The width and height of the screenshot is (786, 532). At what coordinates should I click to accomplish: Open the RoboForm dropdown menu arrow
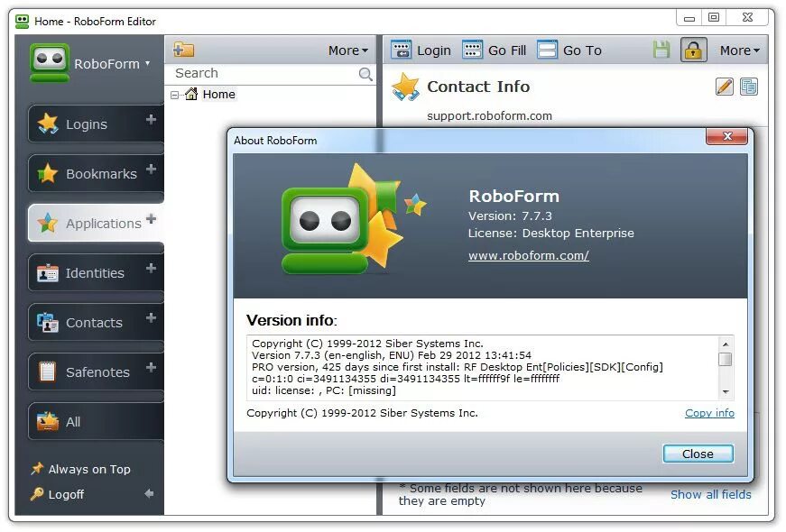tap(147, 64)
